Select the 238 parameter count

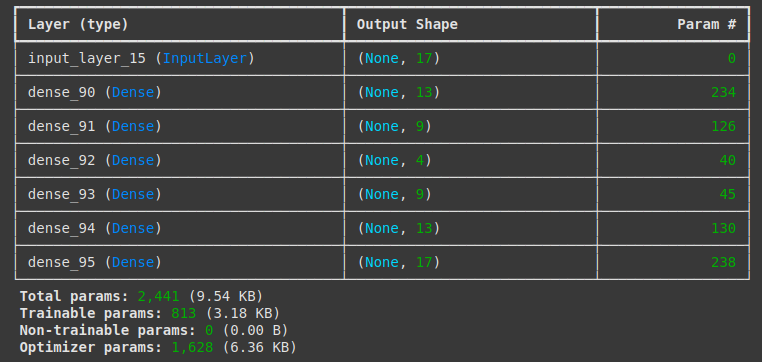(x=724, y=262)
